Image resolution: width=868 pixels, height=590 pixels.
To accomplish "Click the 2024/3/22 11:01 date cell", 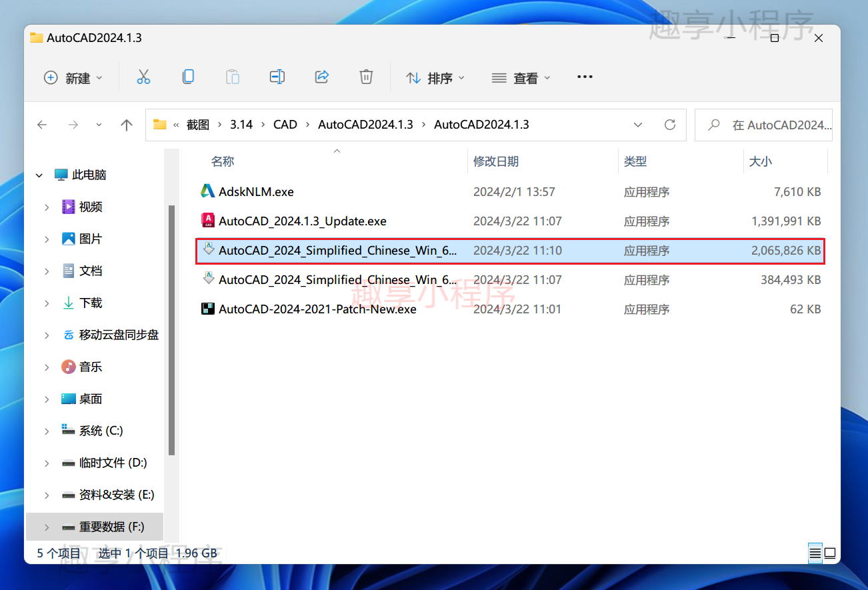I will [x=517, y=309].
